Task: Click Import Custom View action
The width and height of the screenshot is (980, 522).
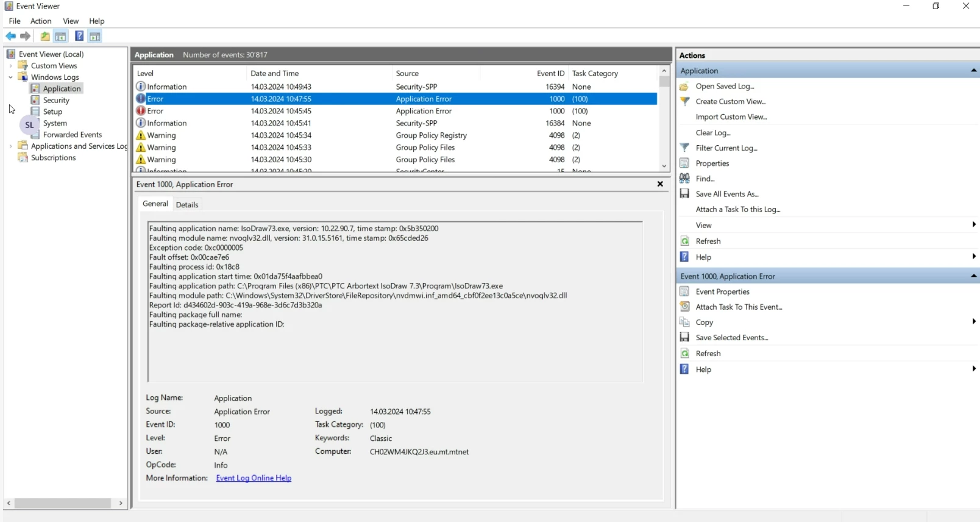Action: tap(731, 116)
